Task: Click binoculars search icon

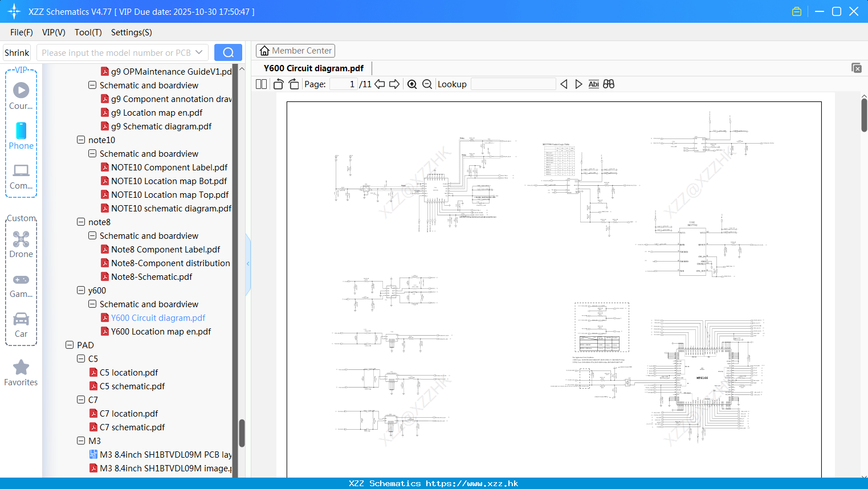Action: (x=609, y=84)
